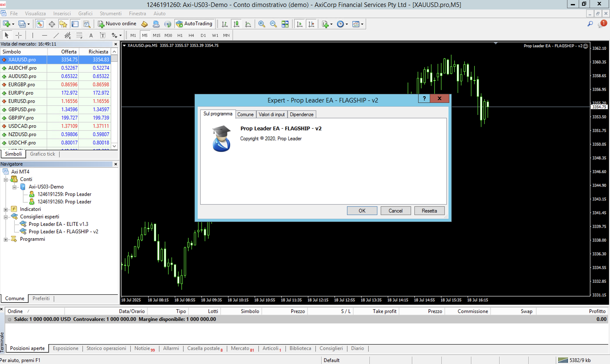610x364 pixels.
Task: Select the Fibonacci retracement tool
Action: [79, 35]
